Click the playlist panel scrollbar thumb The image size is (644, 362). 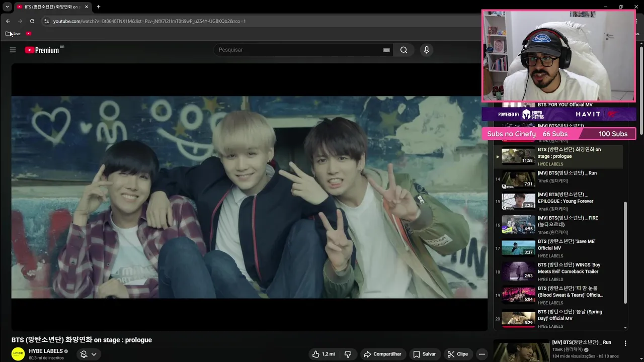click(625, 252)
